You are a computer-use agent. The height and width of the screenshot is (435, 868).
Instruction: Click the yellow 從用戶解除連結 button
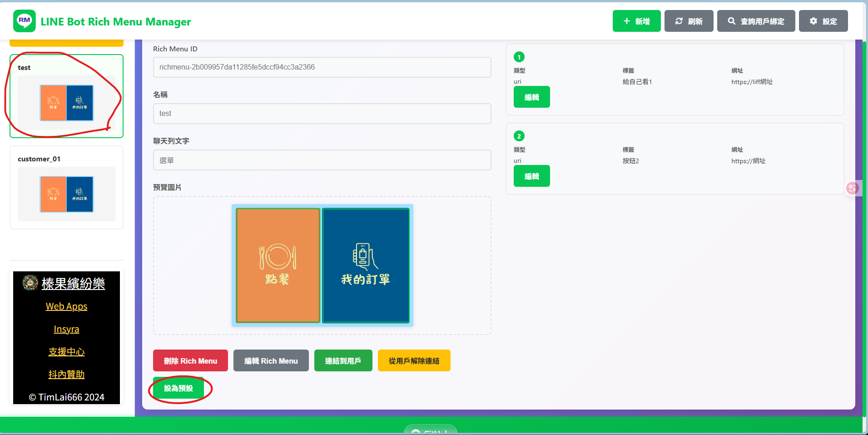coord(414,360)
